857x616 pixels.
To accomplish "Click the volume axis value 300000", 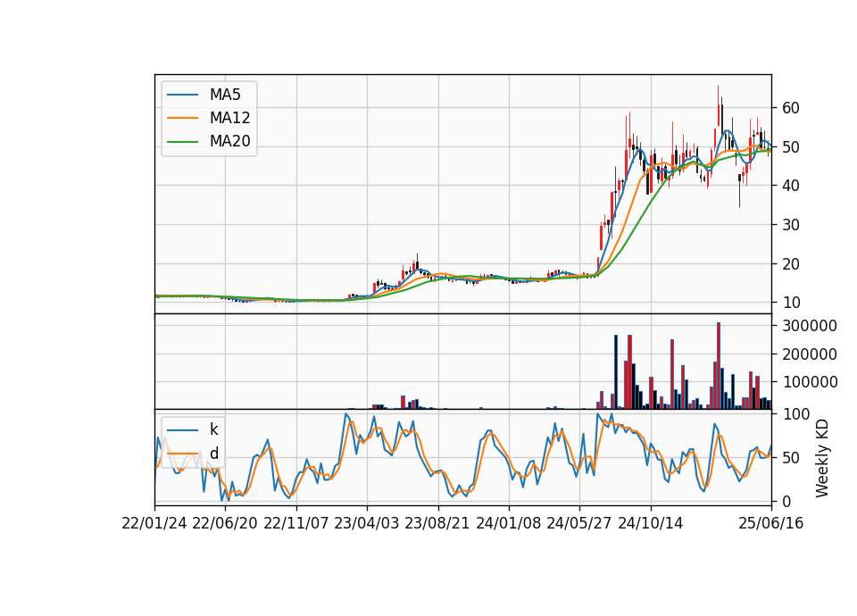I will pos(810,326).
